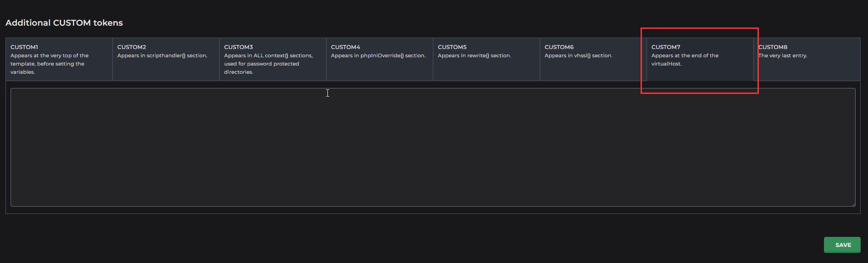This screenshot has width=868, height=263.
Task: Activate the CUSTOM7 tab
Action: click(666, 47)
